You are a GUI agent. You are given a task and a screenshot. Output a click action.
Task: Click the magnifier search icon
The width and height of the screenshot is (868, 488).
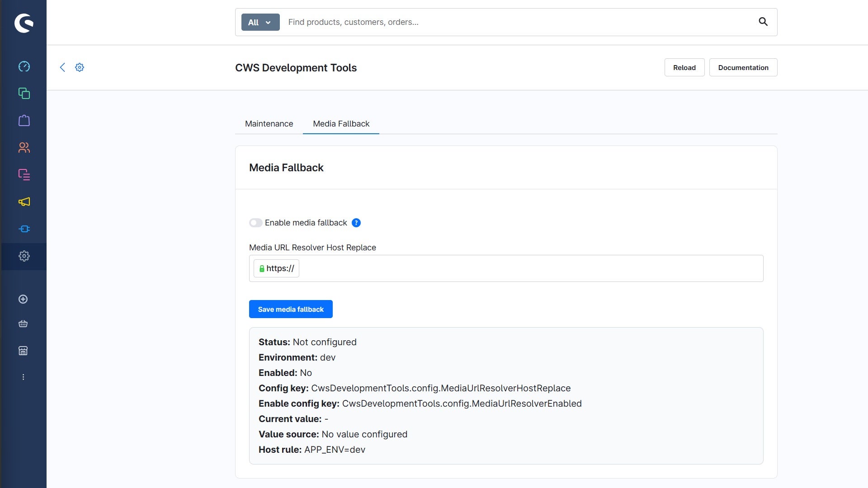click(763, 22)
